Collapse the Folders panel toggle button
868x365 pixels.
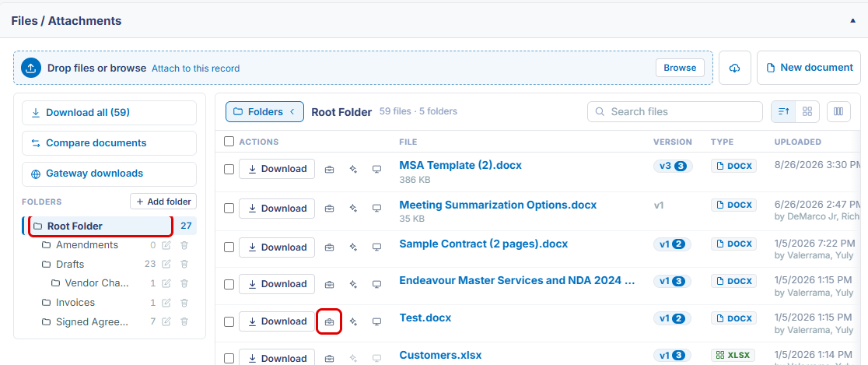(264, 112)
